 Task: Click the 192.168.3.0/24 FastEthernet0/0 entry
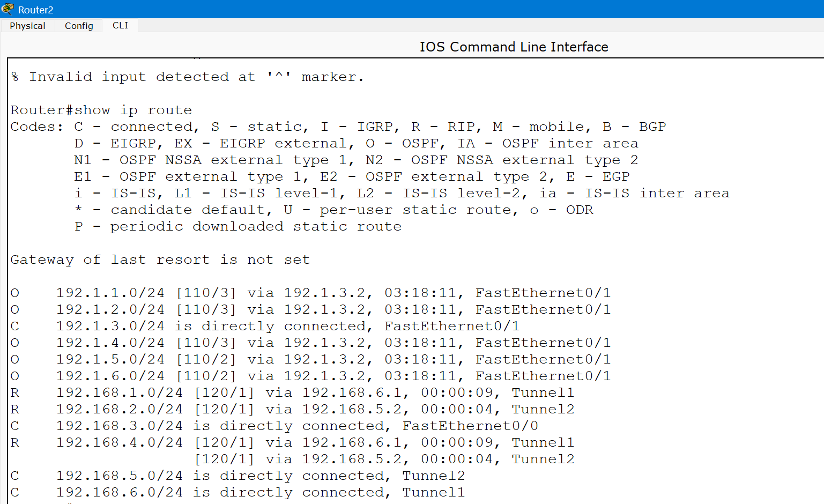[x=273, y=426]
